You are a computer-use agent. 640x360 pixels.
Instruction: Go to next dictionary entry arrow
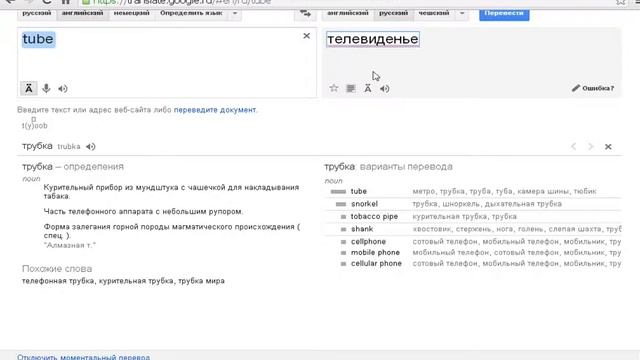coord(591,147)
